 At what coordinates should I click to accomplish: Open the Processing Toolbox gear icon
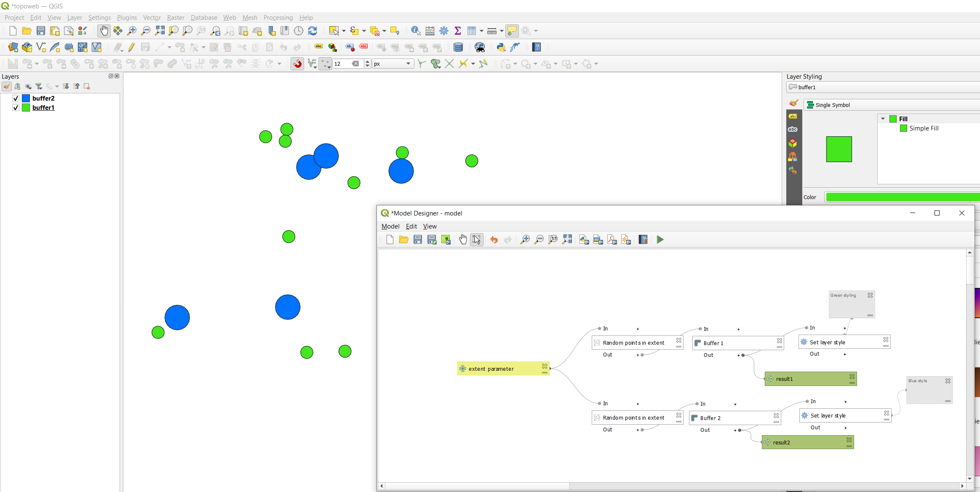click(444, 31)
